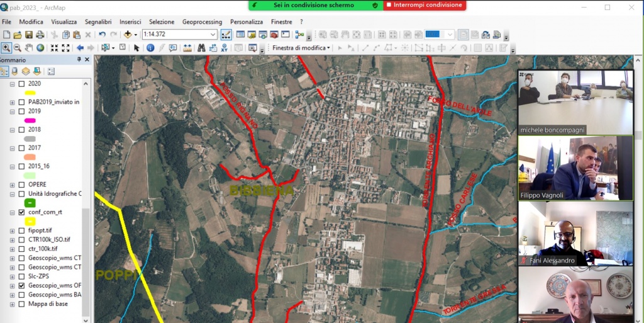
Task: Click the Save map document icon
Action: (29, 35)
